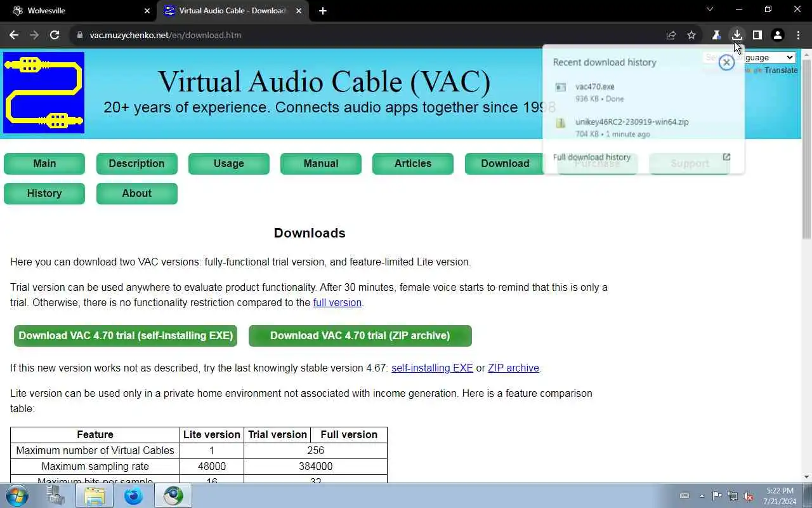This screenshot has width=812, height=508.
Task: Click the Downloads heading
Action: [310, 233]
